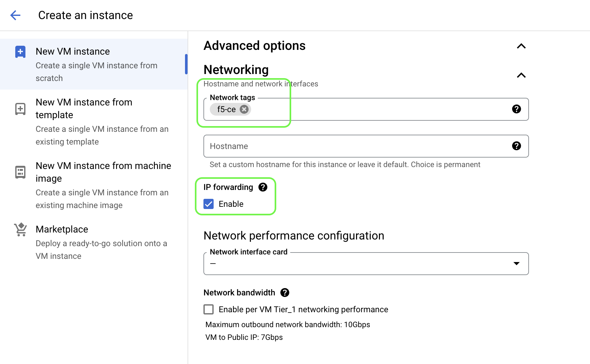Open help icon for Hostname field
The width and height of the screenshot is (590, 364).
[x=516, y=146]
